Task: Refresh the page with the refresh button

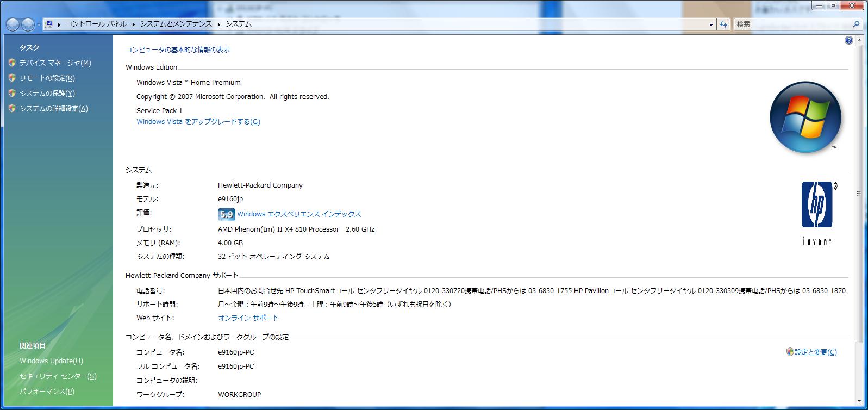Action: 723,24
